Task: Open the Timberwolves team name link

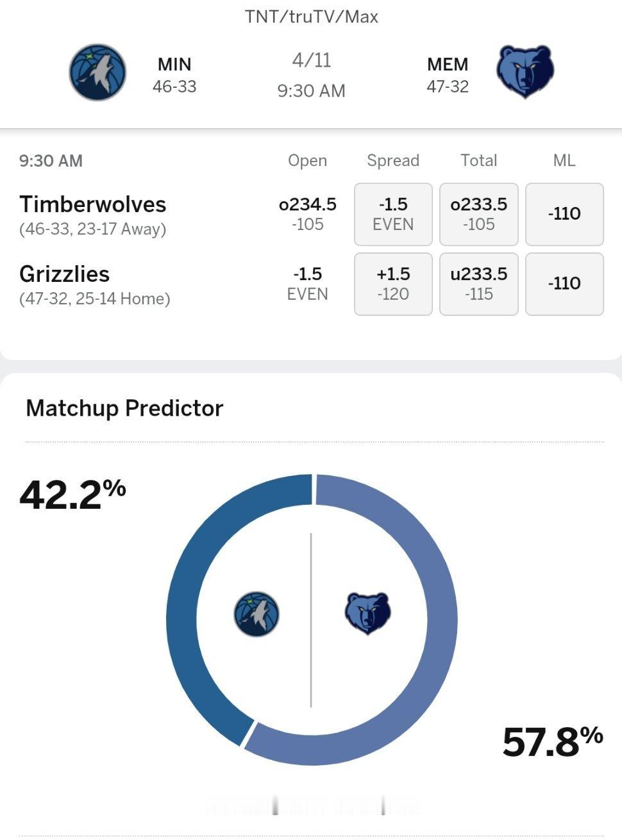Action: pyautogui.click(x=93, y=204)
